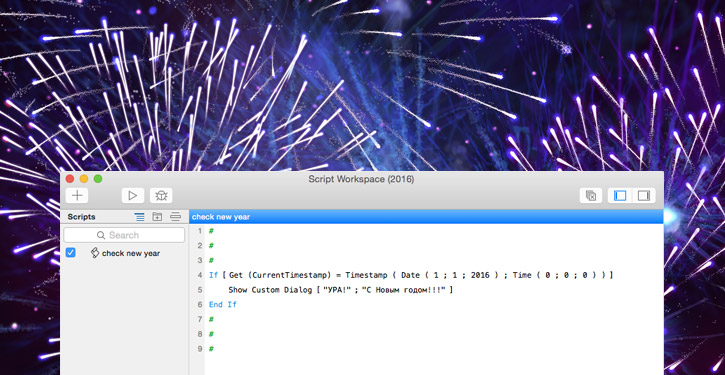The height and width of the screenshot is (375, 725).
Task: Toggle the right steps pane visibility
Action: point(644,196)
